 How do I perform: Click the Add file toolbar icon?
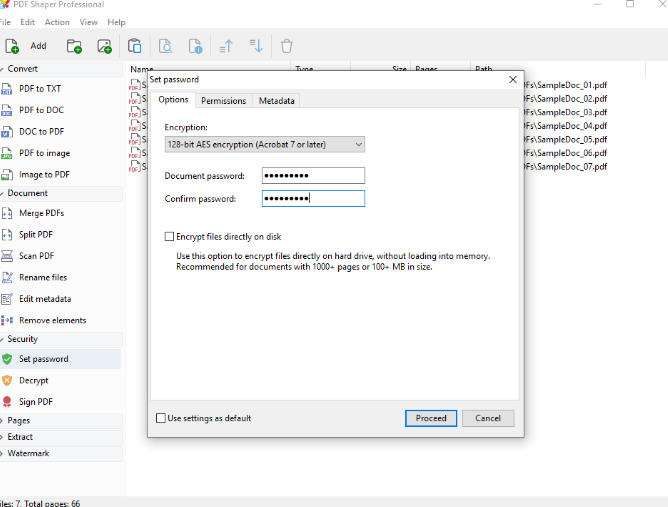13,46
